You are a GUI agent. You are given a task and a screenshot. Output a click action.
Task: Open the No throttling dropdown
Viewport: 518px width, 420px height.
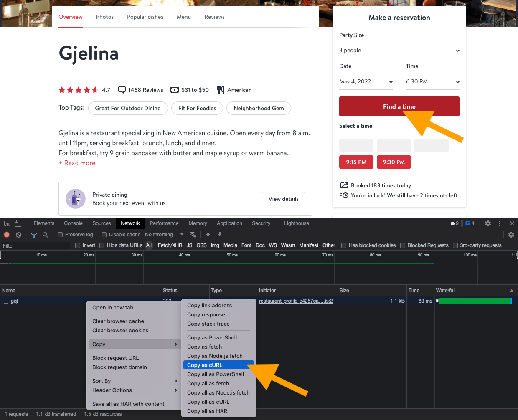coord(164,235)
